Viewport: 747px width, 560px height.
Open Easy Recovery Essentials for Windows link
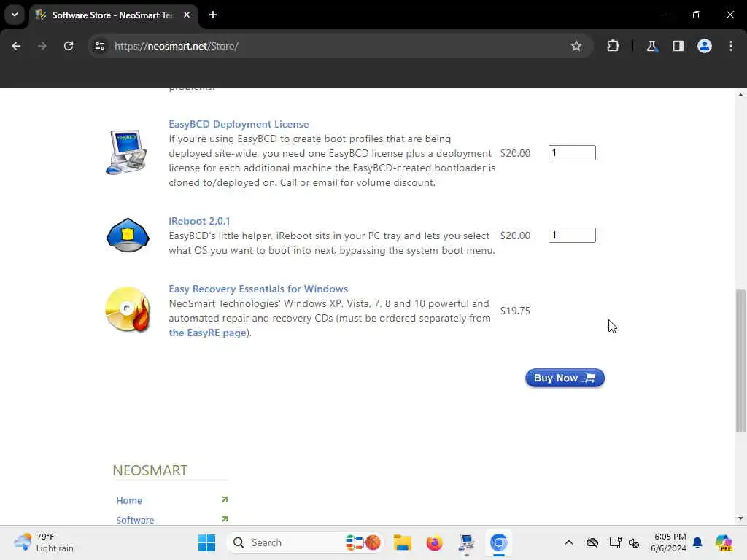(x=258, y=289)
